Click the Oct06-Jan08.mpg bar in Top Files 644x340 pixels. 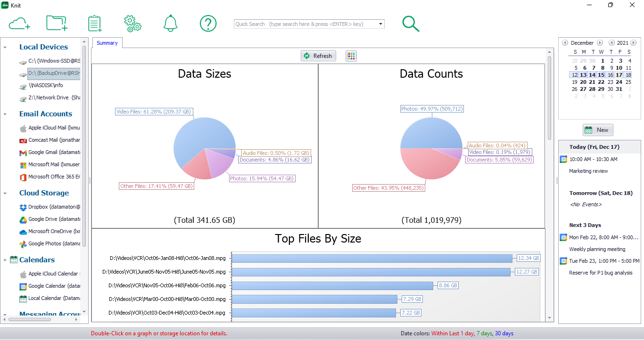[x=372, y=259]
